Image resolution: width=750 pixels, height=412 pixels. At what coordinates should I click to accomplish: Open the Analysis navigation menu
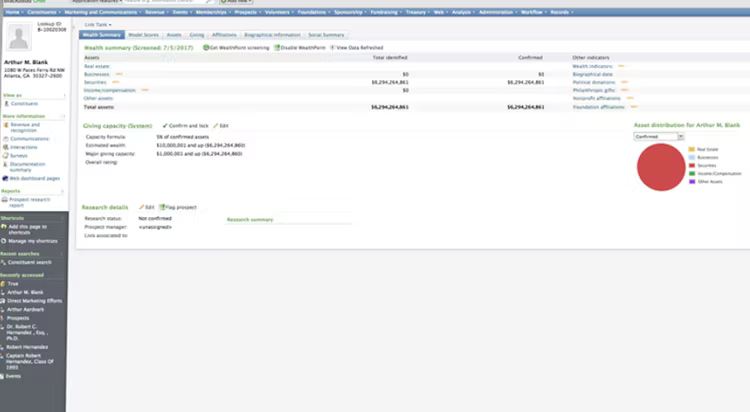pos(463,12)
